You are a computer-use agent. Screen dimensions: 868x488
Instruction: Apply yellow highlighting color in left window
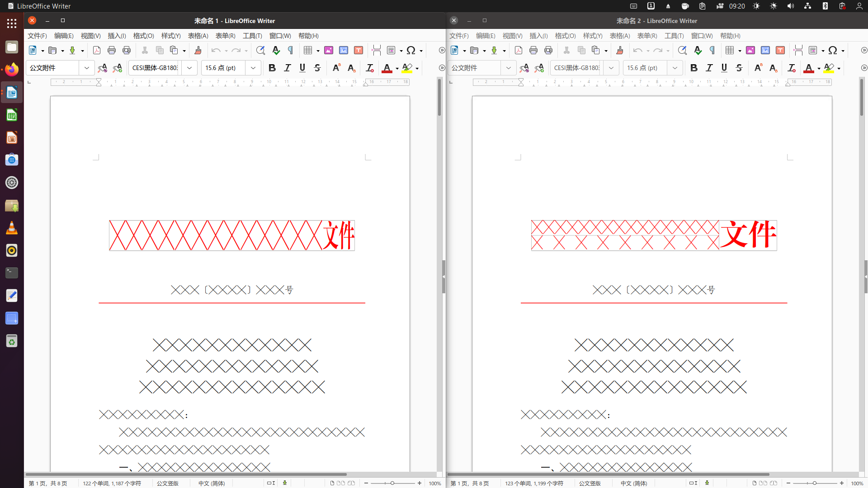click(407, 68)
